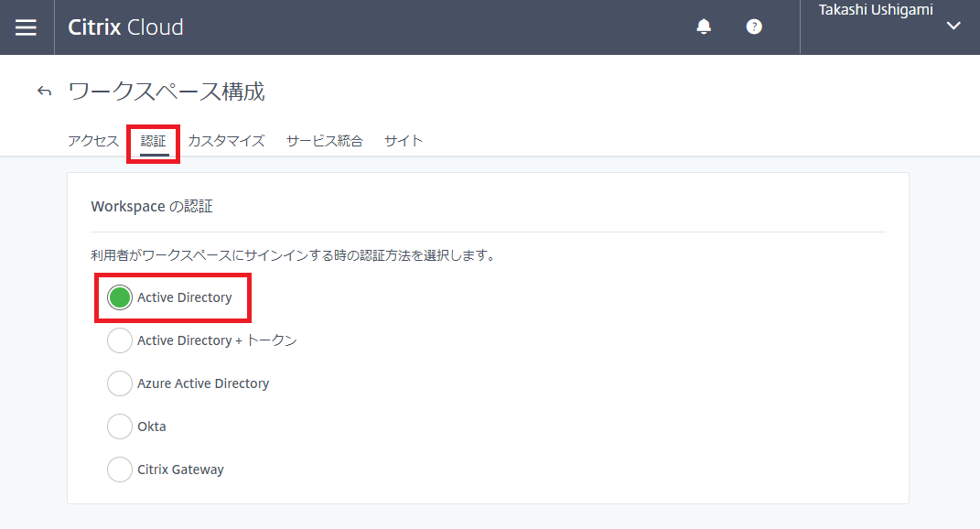
Task: Click the Workspace の認証 section heading
Action: 151,206
